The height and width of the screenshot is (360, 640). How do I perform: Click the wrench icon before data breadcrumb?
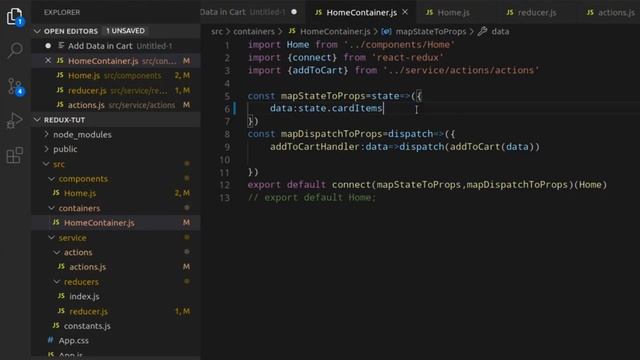coord(482,31)
